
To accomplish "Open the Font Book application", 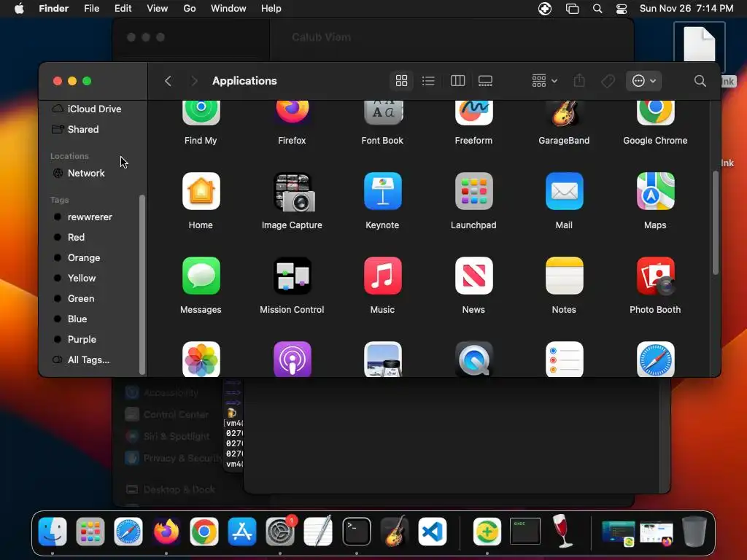I will pos(382,113).
